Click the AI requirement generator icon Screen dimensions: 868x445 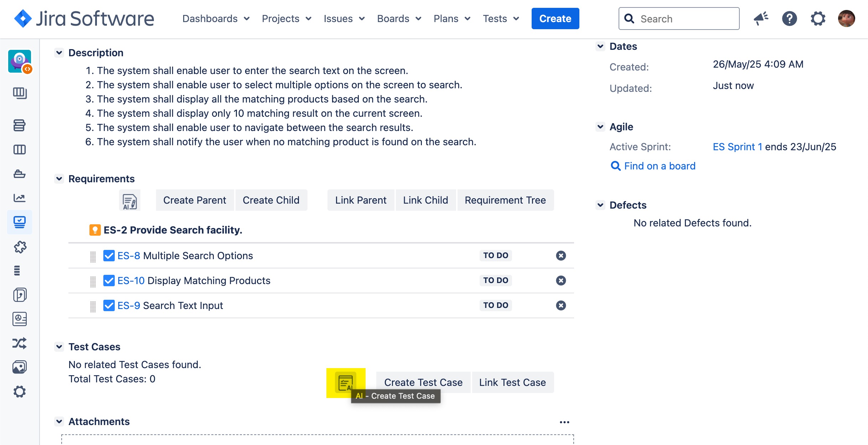(x=130, y=201)
